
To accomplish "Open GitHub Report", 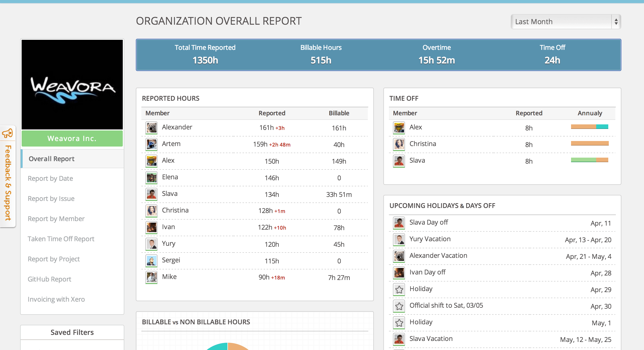I will click(x=49, y=279).
